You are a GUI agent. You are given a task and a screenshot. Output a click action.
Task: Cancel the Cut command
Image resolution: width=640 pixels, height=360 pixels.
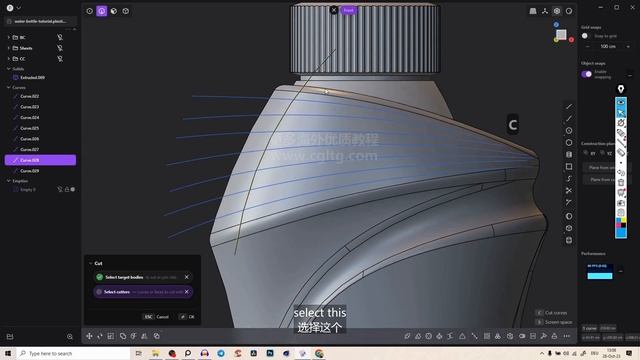pos(156,317)
